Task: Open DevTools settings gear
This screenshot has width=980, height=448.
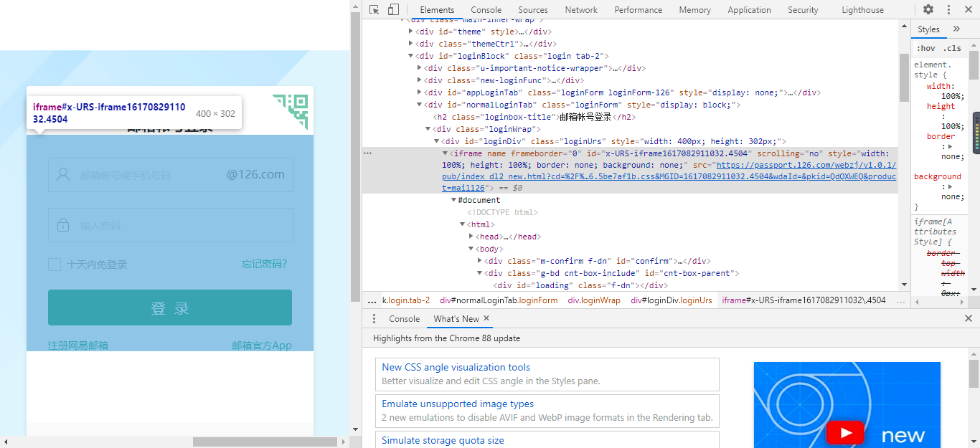Action: 928,9
